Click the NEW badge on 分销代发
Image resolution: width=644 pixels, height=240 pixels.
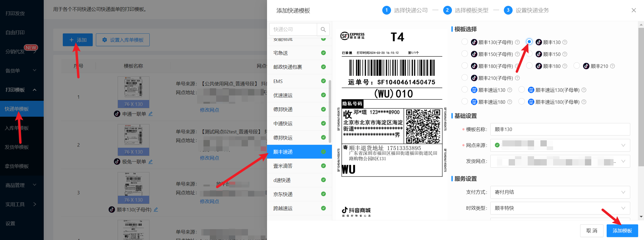(x=31, y=47)
